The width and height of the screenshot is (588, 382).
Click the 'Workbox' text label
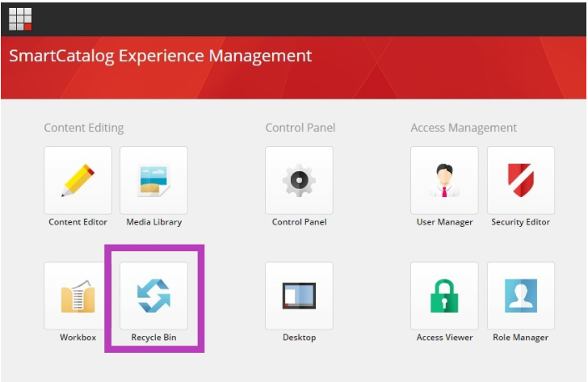coord(78,338)
